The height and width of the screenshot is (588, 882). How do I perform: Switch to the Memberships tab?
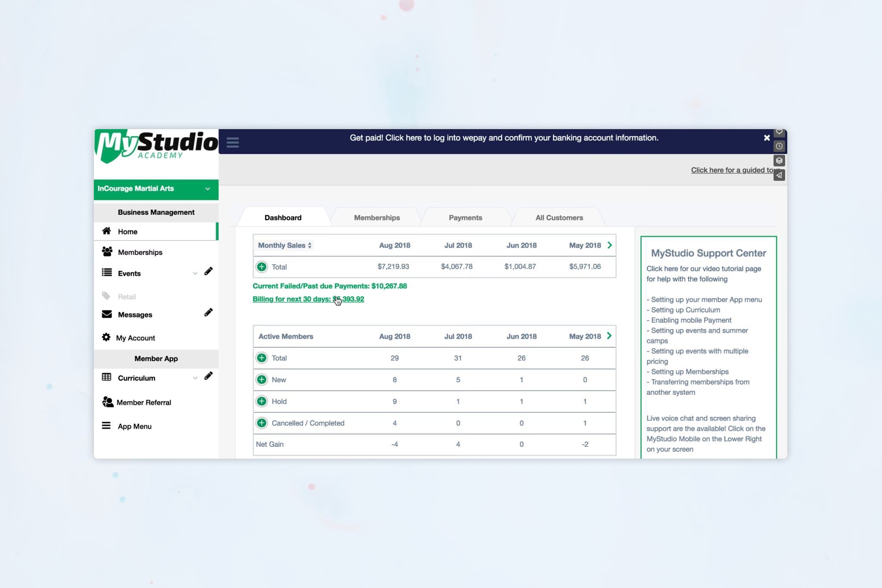(377, 218)
